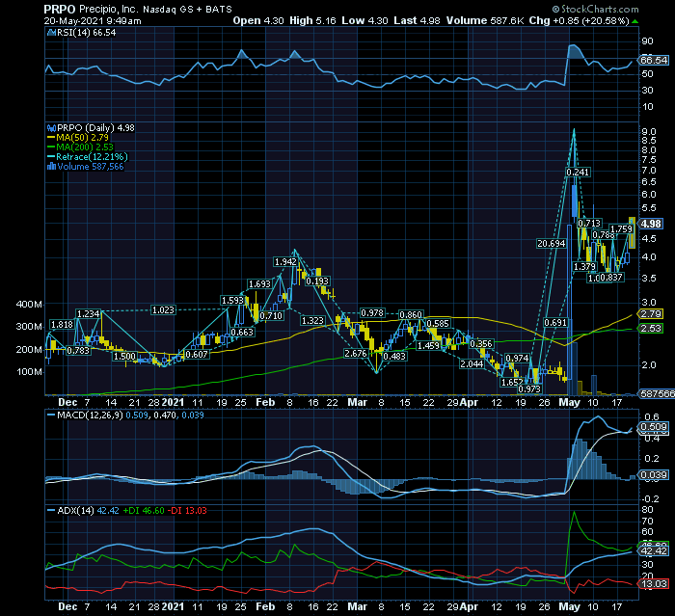Click the PRPO (Daily) 4.98 legend label
Image resolution: width=675 pixels, height=616 pixels.
95,128
